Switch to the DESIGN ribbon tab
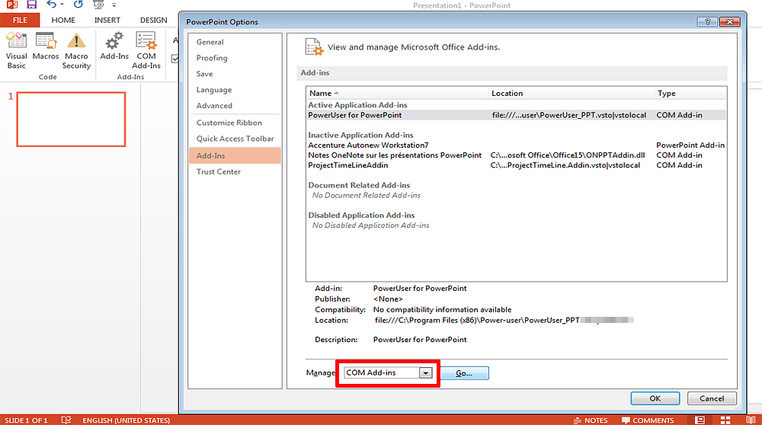The height and width of the screenshot is (425, 762). pyautogui.click(x=154, y=20)
